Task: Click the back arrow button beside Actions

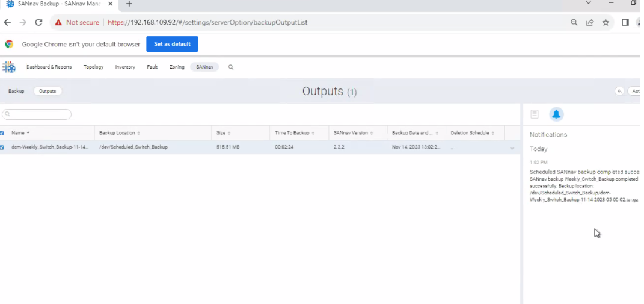Action: coord(619,91)
